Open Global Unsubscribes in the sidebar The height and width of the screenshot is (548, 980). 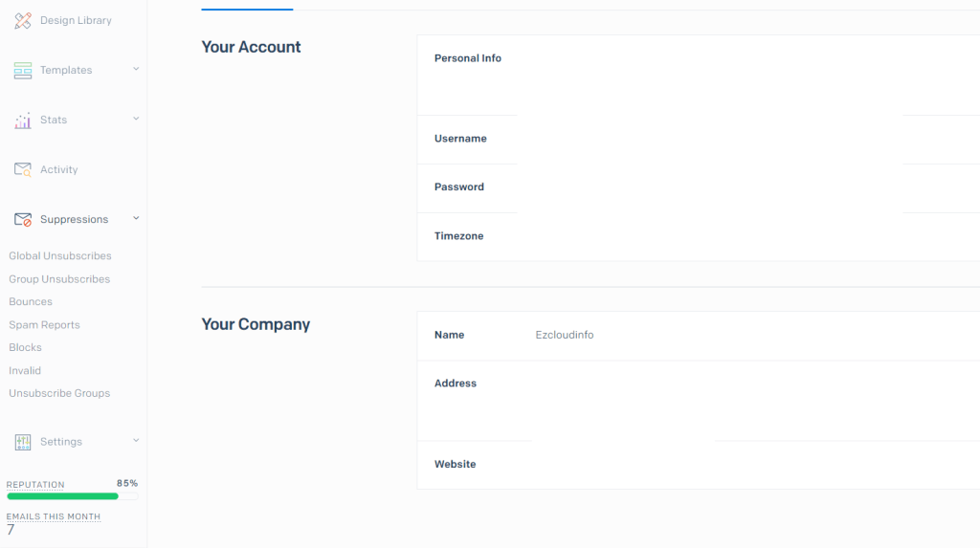click(60, 256)
